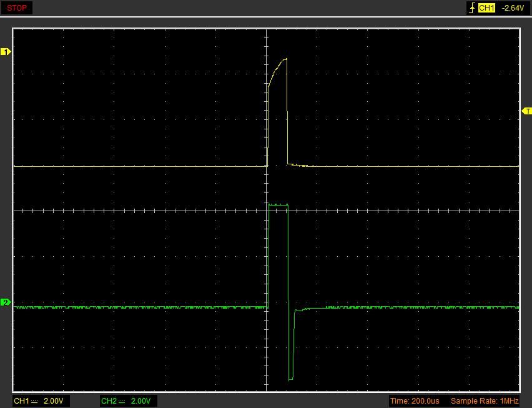Open the CH2 2.00V vertical scale
The width and height of the screenshot is (532, 408).
[140, 401]
